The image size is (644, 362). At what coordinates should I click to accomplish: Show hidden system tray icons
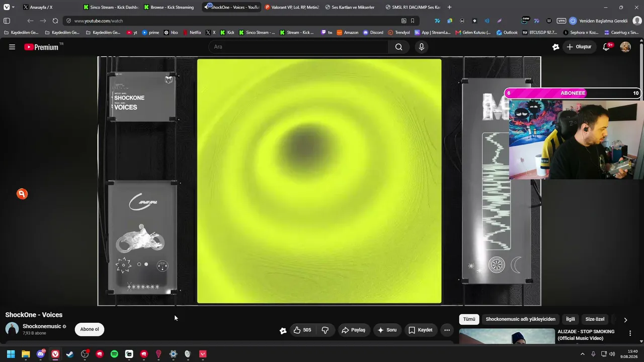[x=583, y=354]
